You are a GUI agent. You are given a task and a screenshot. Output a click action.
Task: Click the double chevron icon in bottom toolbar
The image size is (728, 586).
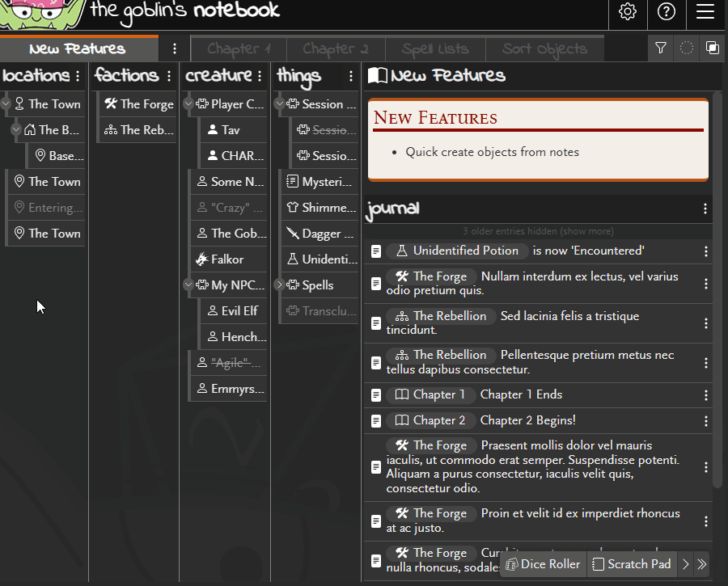pos(701,564)
